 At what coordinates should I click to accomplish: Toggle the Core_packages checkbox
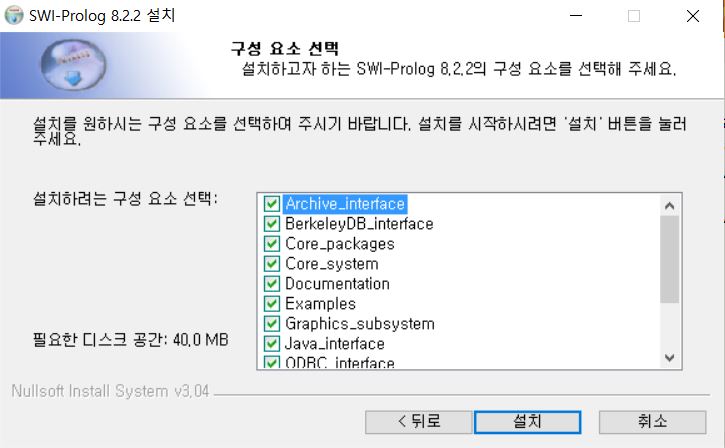coord(271,244)
